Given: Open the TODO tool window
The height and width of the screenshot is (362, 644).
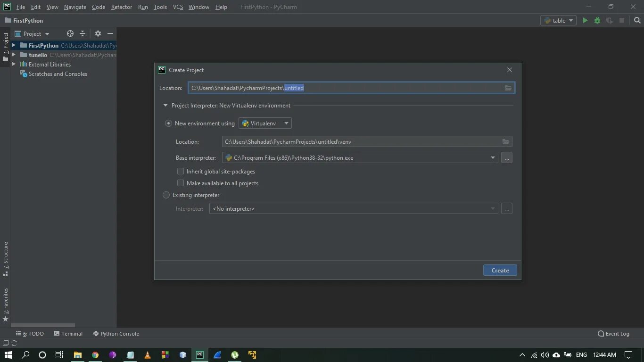Looking at the screenshot, I should 30,334.
